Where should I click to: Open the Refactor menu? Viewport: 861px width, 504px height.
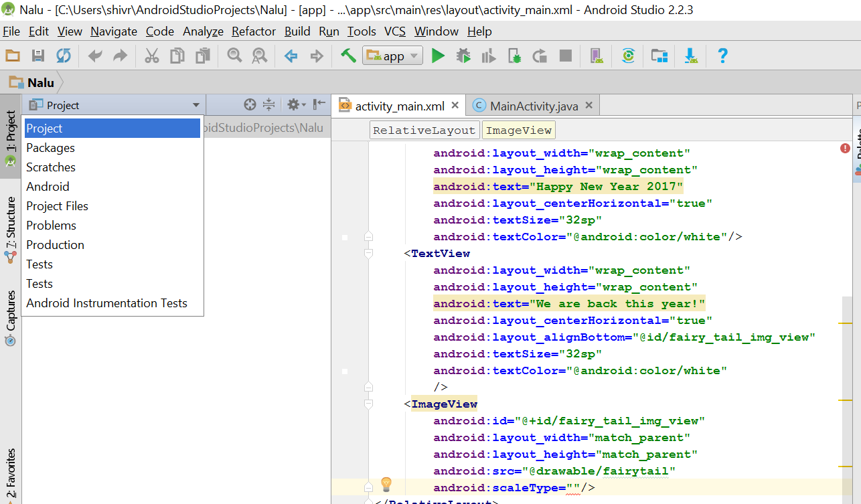[254, 31]
